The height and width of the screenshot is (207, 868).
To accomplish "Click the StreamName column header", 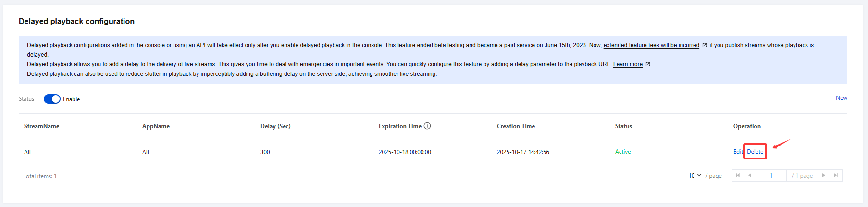I will tap(42, 126).
